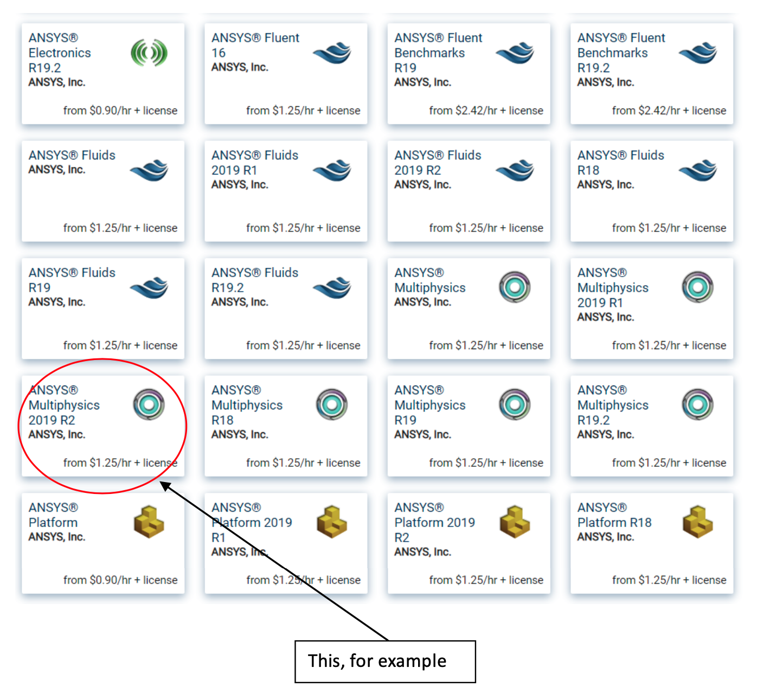Click the Platform 2019 R1 blocks icon

click(x=332, y=522)
